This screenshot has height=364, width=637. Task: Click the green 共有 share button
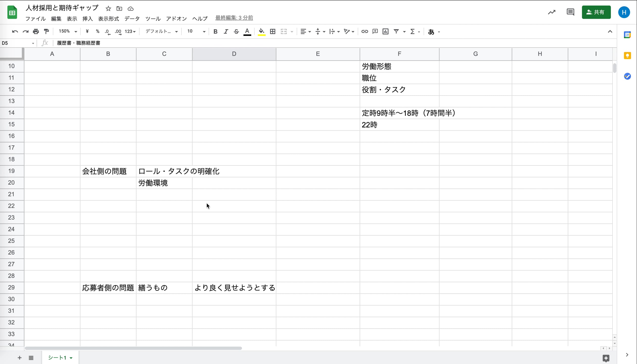click(x=596, y=12)
